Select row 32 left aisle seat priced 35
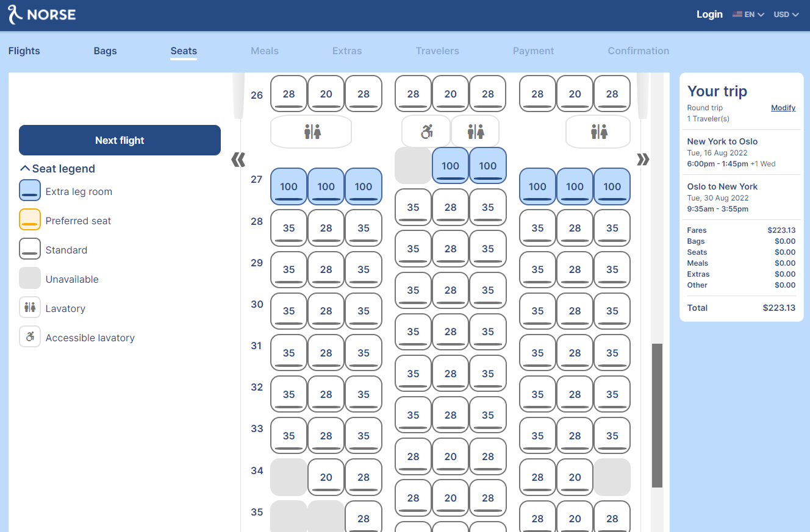 tap(364, 394)
